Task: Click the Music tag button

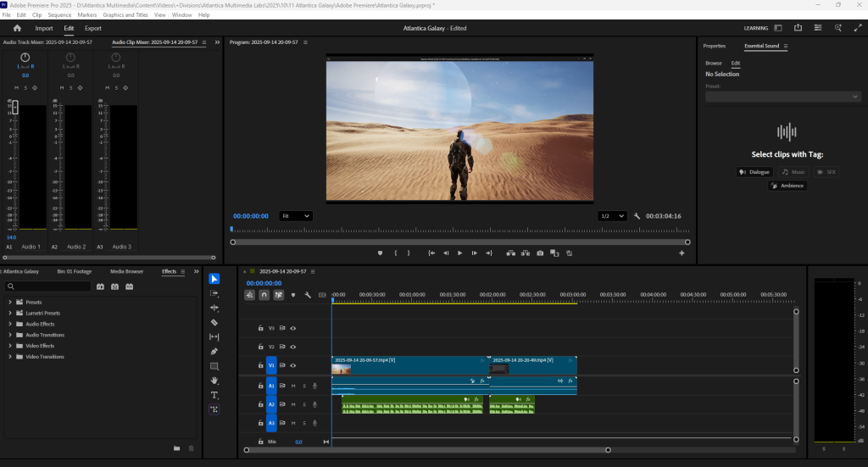Action: (793, 172)
